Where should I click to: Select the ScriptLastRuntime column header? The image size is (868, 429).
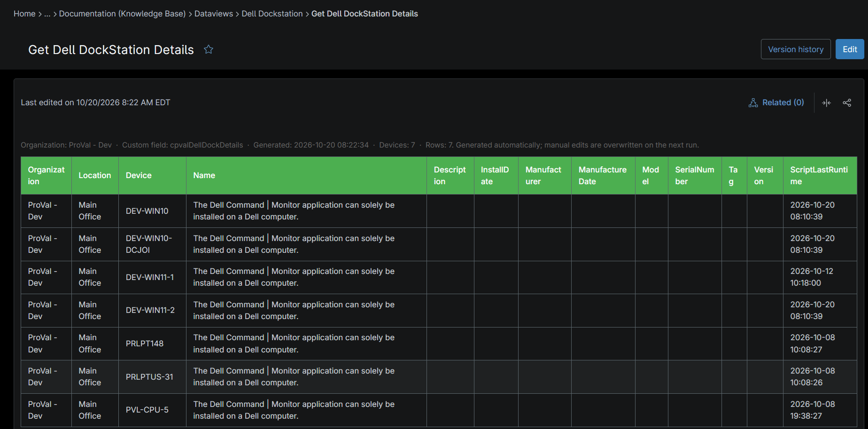point(820,176)
